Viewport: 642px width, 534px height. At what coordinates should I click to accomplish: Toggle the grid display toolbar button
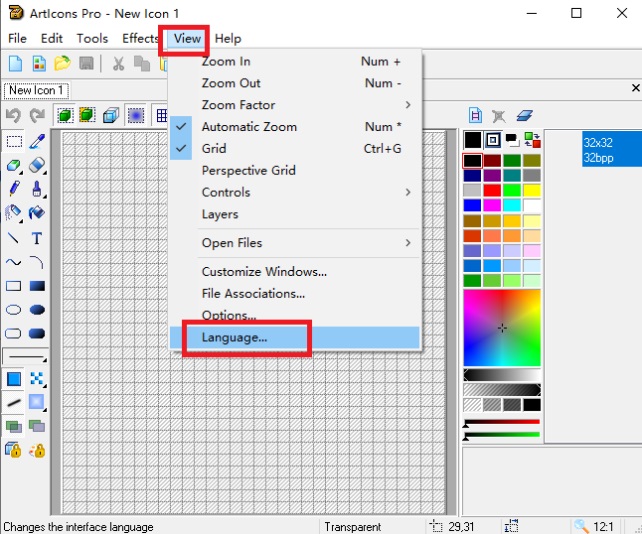point(161,115)
